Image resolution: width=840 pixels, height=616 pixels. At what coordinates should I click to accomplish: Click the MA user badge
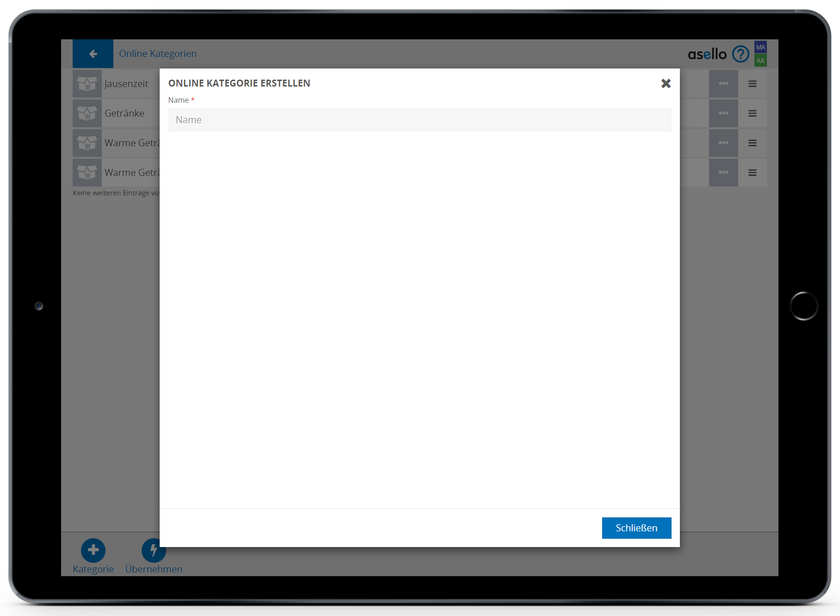coord(760,47)
